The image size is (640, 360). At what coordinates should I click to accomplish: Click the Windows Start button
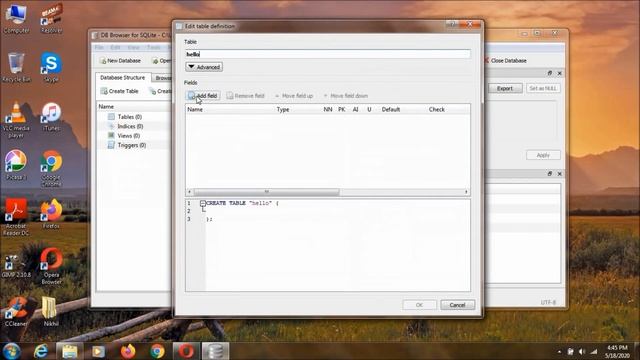tap(12, 351)
